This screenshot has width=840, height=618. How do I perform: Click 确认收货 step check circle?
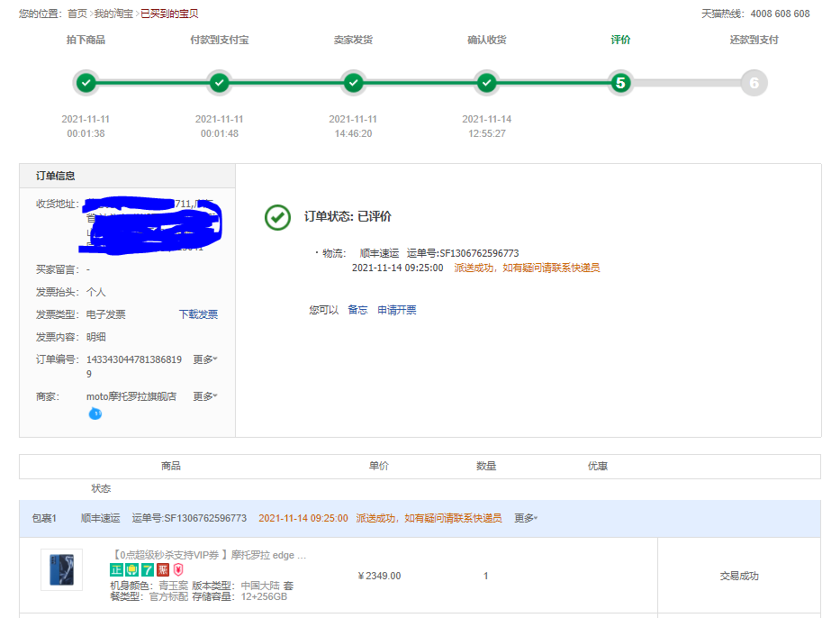pyautogui.click(x=486, y=83)
